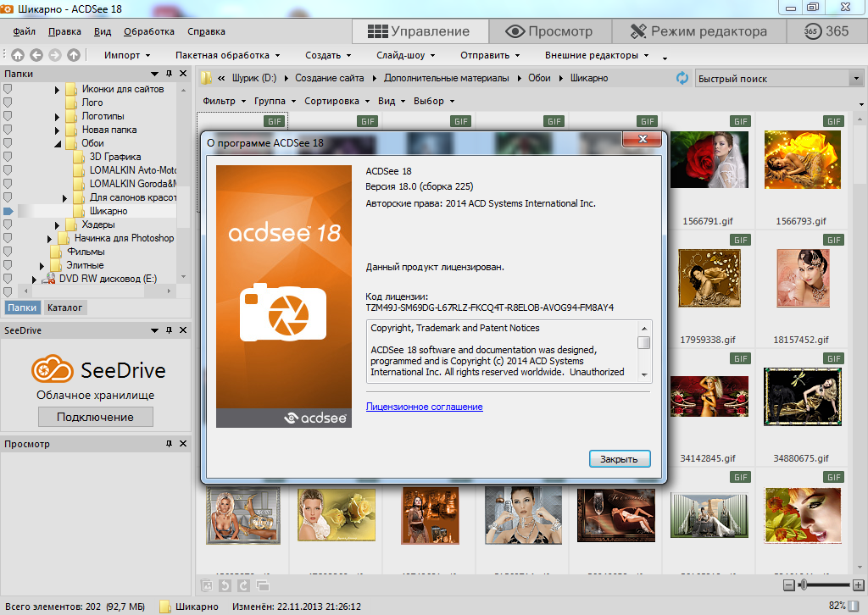Click the DVD RW drive icon in tree

coord(48,279)
